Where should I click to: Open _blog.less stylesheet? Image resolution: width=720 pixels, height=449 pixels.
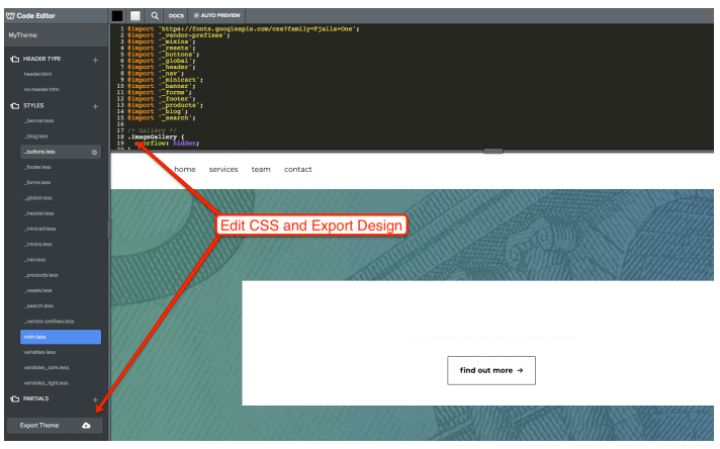(x=36, y=136)
